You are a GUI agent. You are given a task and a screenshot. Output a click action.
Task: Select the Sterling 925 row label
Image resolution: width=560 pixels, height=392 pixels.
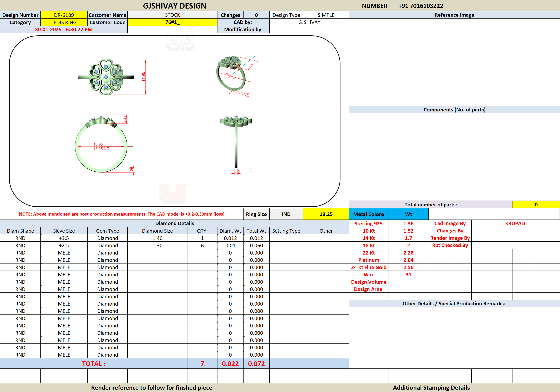pos(369,223)
